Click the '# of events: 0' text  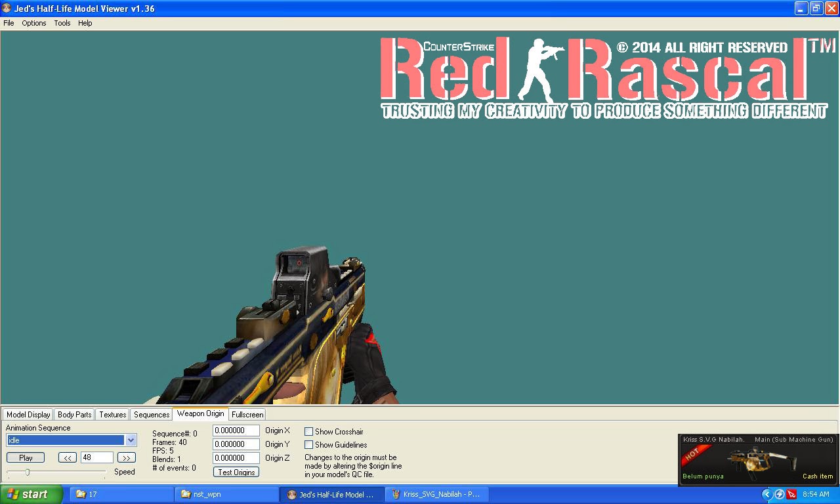[174, 468]
